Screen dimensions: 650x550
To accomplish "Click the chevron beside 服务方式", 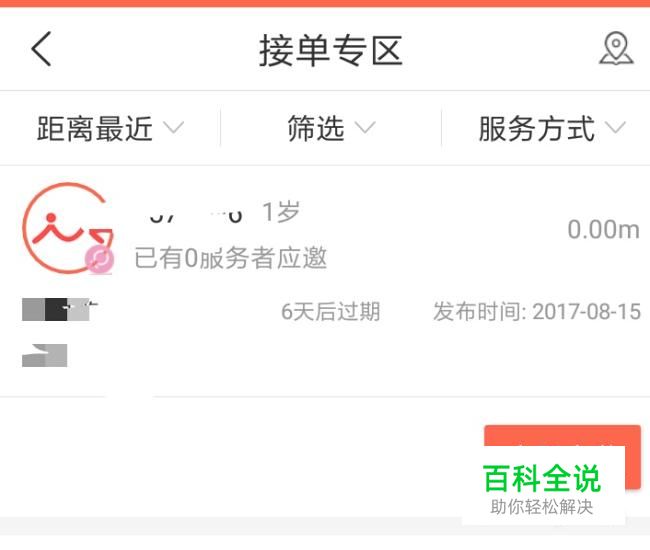I will coord(615,128).
